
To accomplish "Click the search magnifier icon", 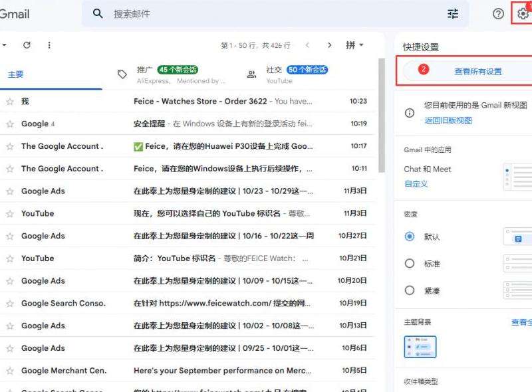I will [x=98, y=13].
